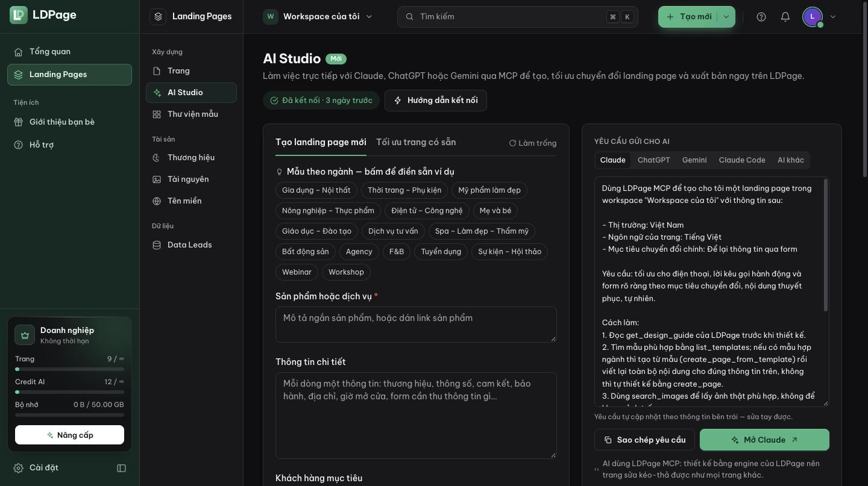Click Credit AI usage progress bar

(69, 392)
